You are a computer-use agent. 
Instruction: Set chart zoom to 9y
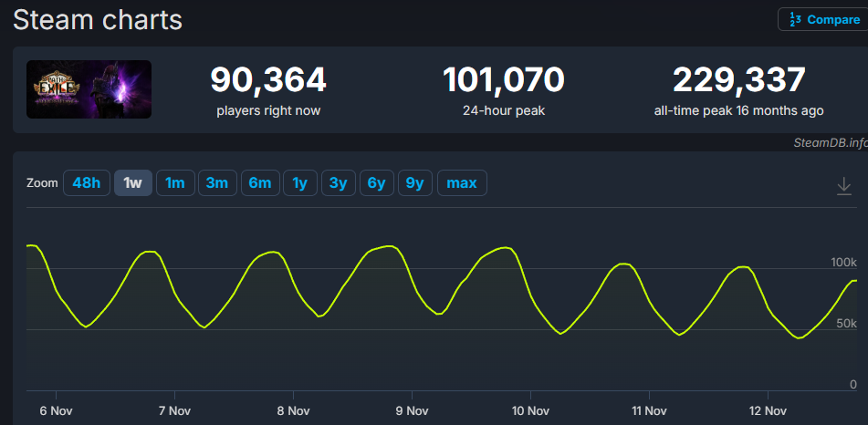coord(414,182)
